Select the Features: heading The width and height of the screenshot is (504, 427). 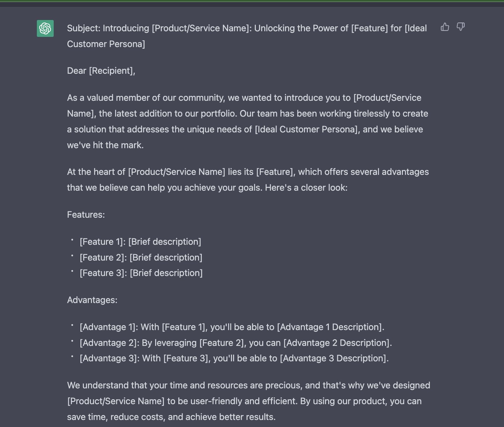86,215
